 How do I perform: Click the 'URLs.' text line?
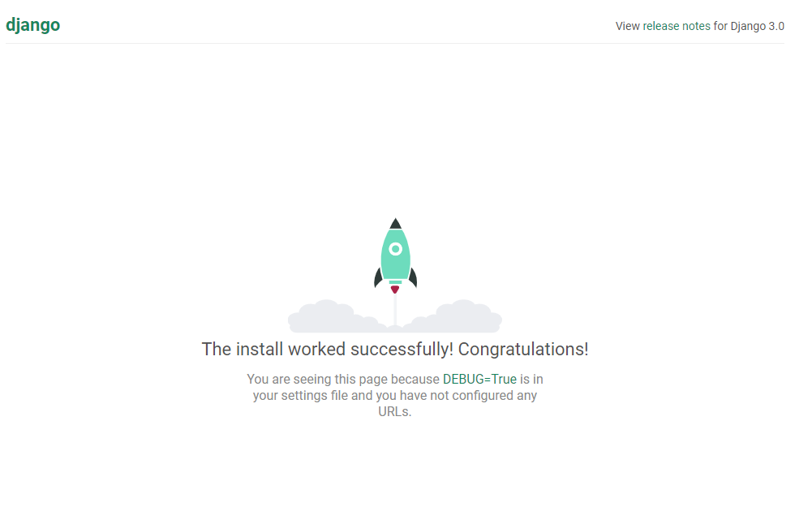point(394,411)
